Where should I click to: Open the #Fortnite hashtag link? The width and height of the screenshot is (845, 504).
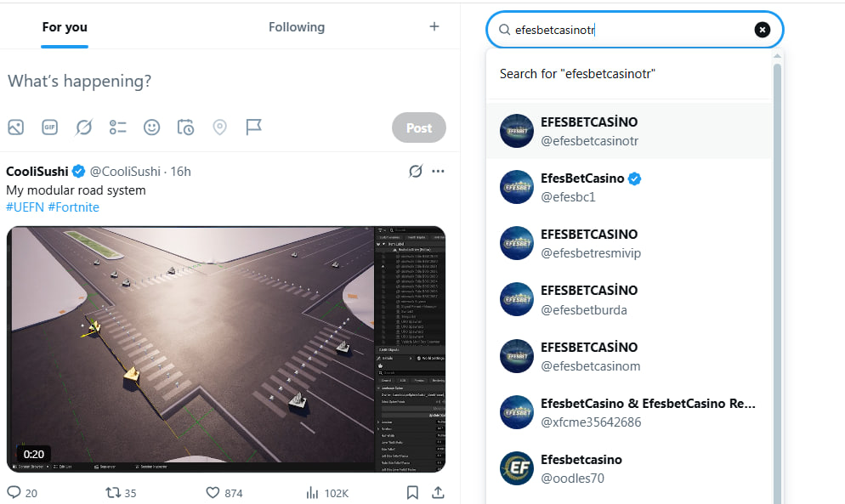tap(73, 207)
